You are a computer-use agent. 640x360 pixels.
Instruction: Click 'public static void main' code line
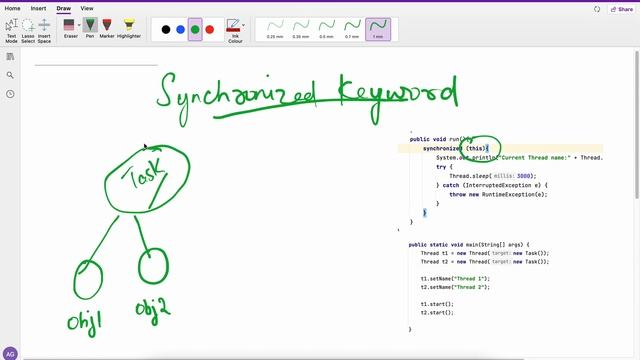(x=469, y=245)
